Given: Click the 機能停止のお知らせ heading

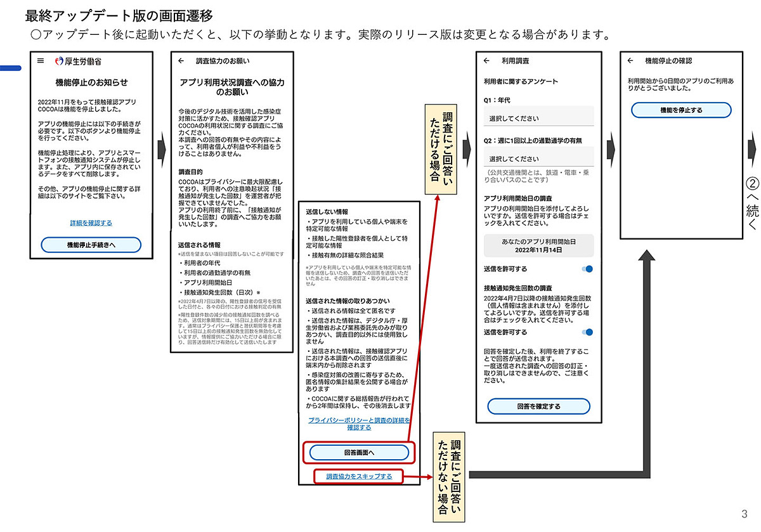Looking at the screenshot, I should [92, 83].
